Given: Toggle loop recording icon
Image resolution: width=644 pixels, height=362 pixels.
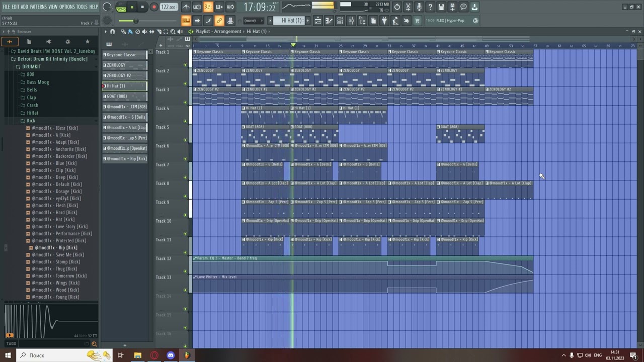Looking at the screenshot, I should (230, 7).
